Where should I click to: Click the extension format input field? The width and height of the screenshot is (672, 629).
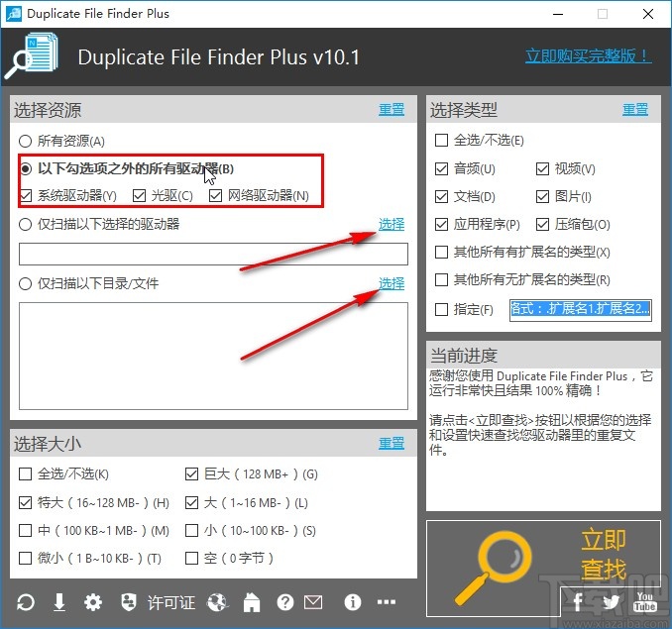coord(581,310)
